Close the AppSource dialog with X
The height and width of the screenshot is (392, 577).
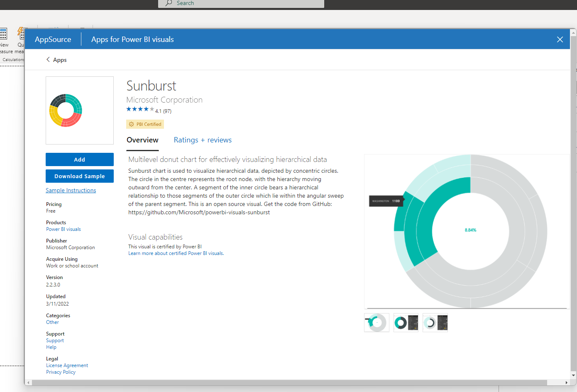point(560,39)
